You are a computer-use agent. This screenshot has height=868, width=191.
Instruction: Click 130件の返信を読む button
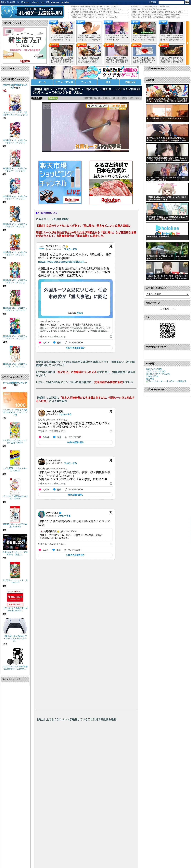75,555
